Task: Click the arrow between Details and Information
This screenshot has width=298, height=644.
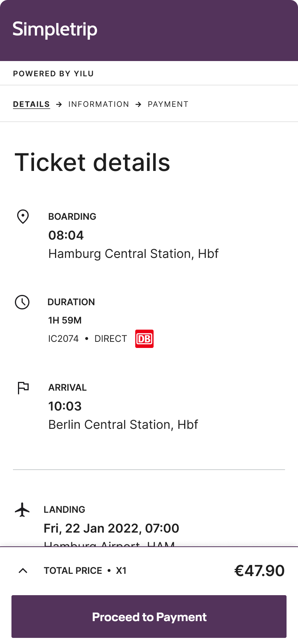Action: [x=59, y=105]
